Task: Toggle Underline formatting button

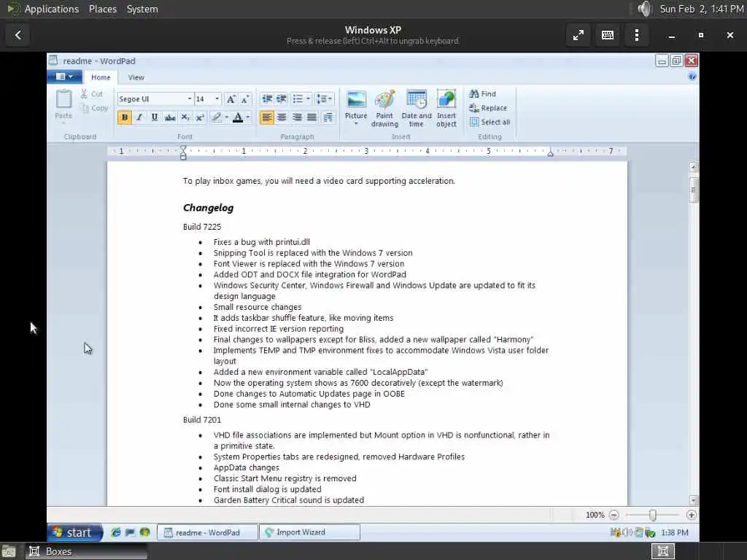Action: (155, 117)
